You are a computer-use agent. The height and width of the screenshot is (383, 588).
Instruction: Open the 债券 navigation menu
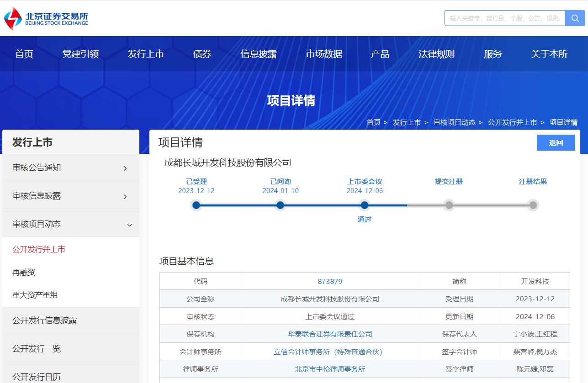pyautogui.click(x=202, y=54)
